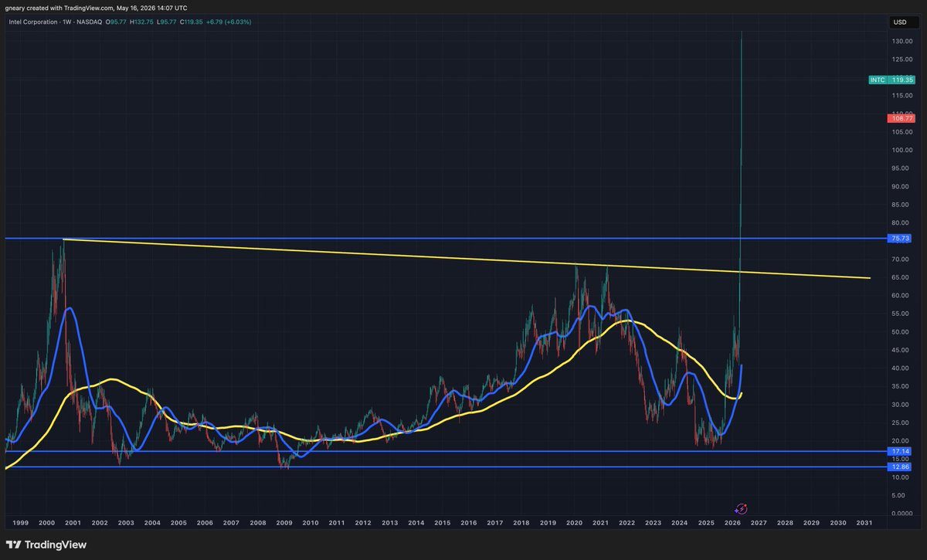The width and height of the screenshot is (927, 560).
Task: Click the 65.00 price axis label
Action: (x=901, y=277)
